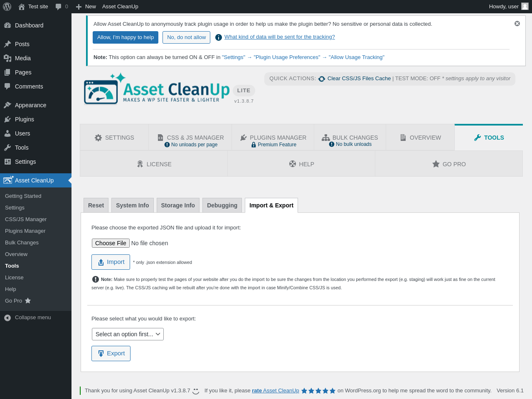Click the sitemap icon on BULK CHANGES tab

pyautogui.click(x=325, y=138)
